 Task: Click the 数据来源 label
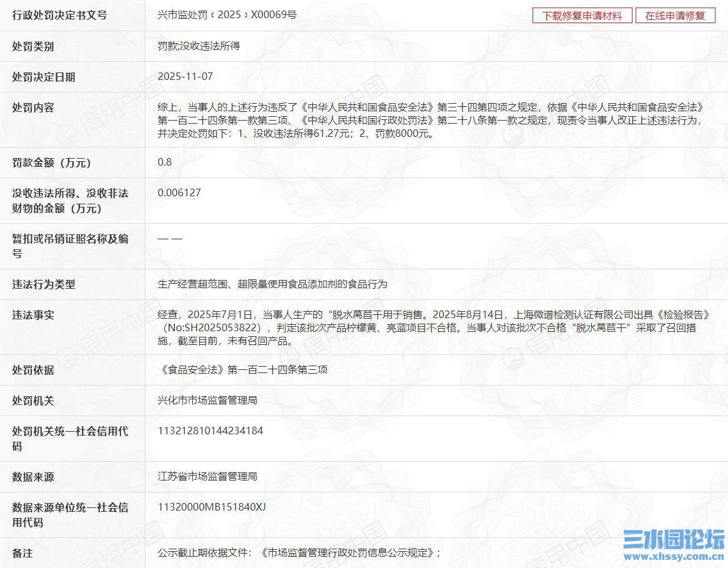(33, 477)
